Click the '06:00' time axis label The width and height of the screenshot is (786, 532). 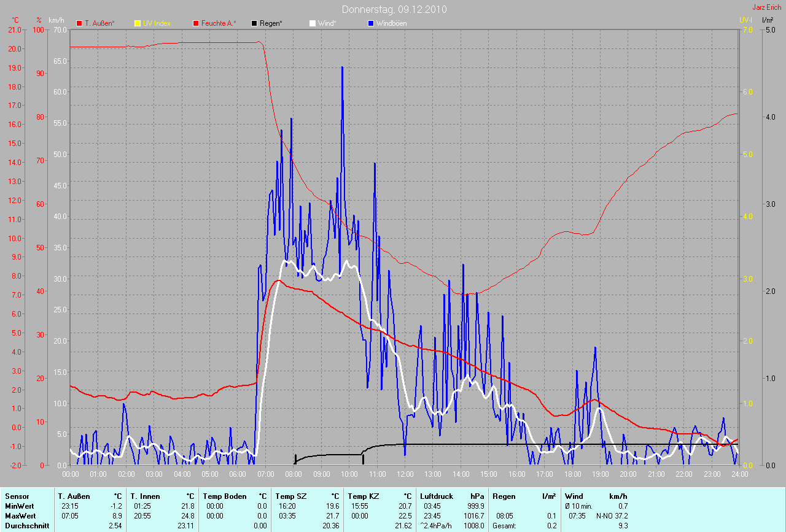click(x=238, y=474)
